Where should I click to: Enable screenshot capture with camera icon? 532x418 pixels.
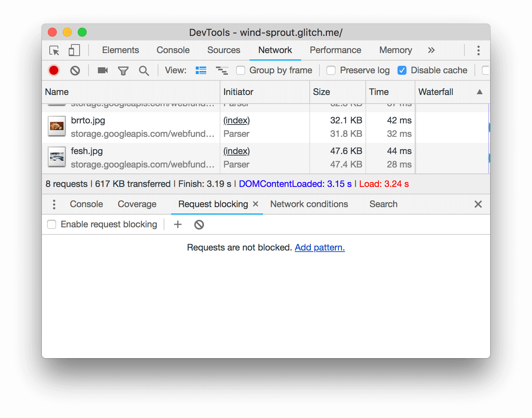(x=102, y=70)
